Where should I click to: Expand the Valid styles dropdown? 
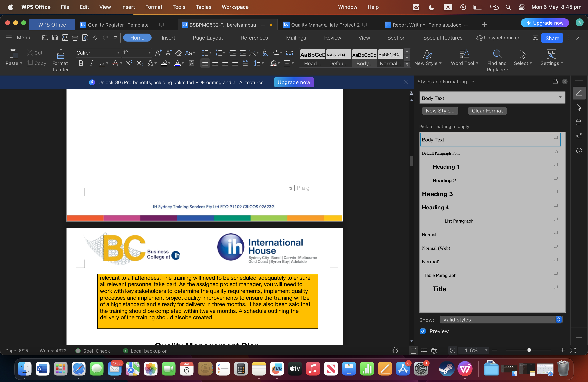tap(559, 320)
